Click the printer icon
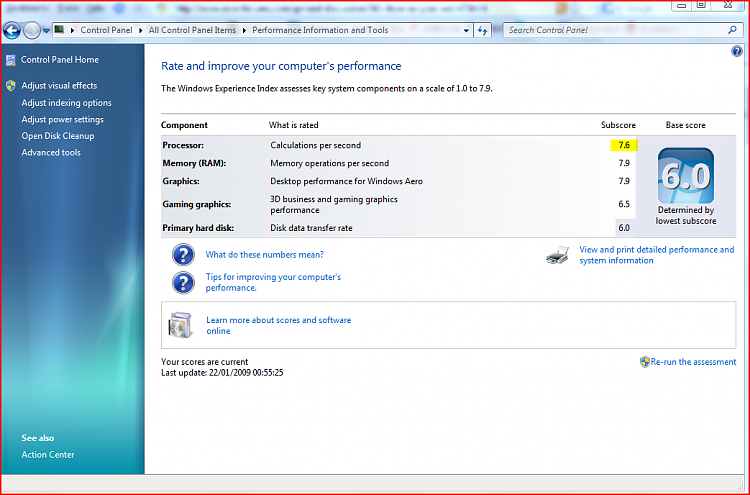 (x=558, y=255)
